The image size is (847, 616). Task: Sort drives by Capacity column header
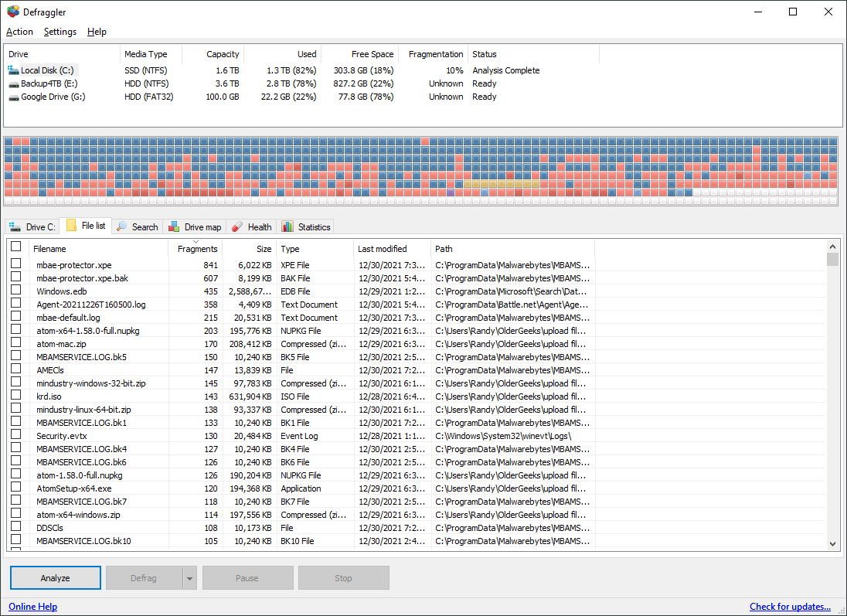tap(213, 54)
